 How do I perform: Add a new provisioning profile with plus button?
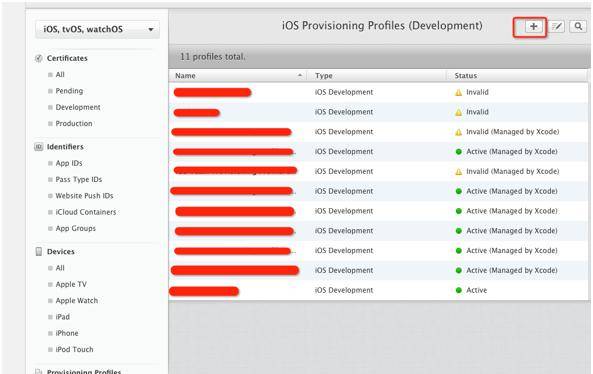coord(533,26)
